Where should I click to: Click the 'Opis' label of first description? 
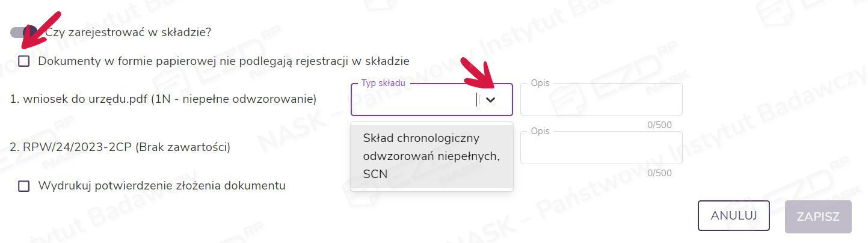[x=540, y=84]
